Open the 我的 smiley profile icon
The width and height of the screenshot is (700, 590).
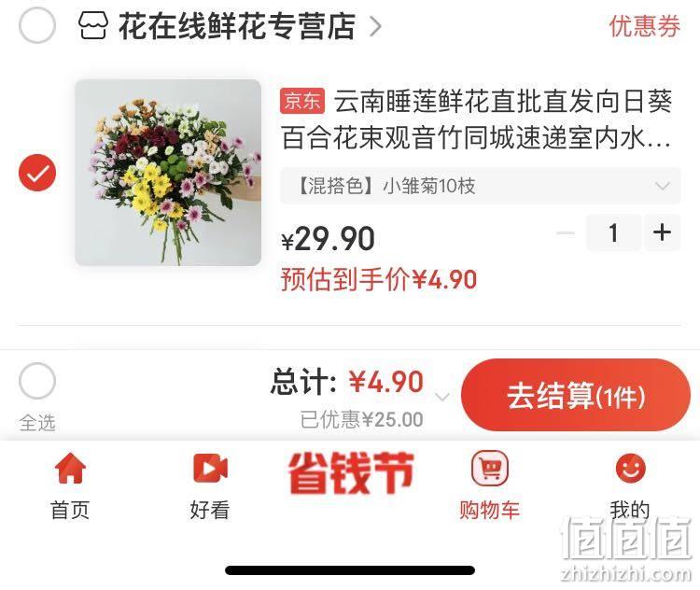630,468
